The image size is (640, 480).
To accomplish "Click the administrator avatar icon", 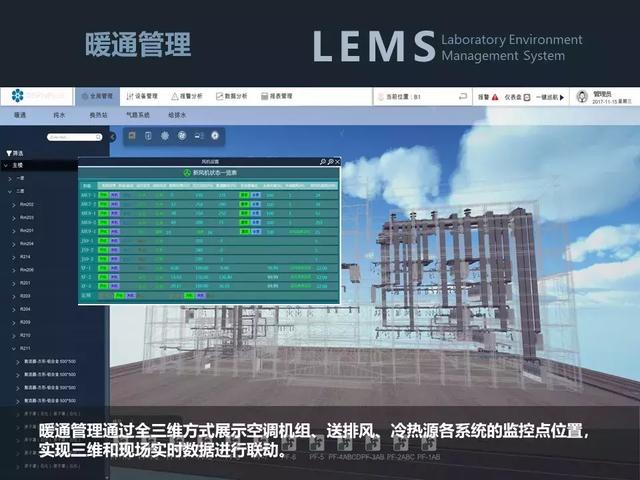I will click(581, 97).
